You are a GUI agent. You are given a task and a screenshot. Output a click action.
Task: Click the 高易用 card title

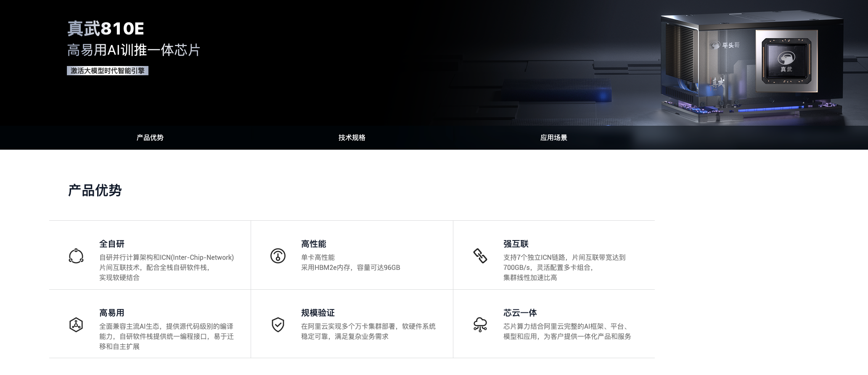point(112,313)
